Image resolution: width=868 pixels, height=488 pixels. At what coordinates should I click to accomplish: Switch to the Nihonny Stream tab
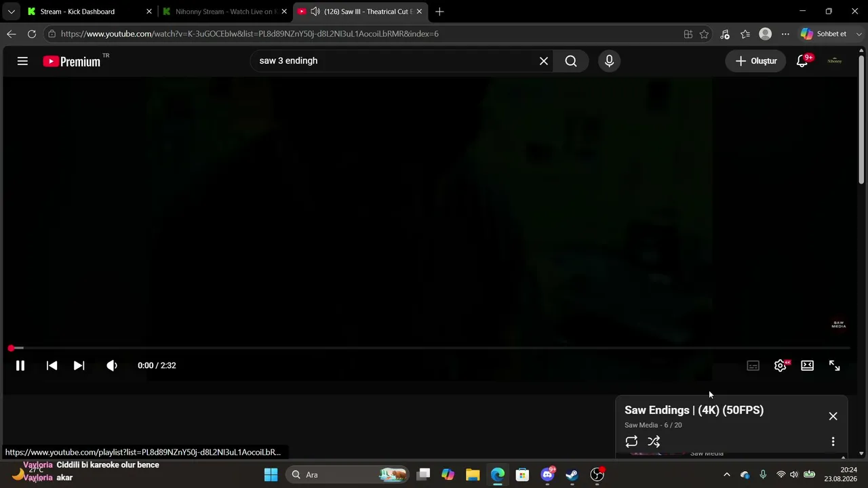click(x=224, y=12)
